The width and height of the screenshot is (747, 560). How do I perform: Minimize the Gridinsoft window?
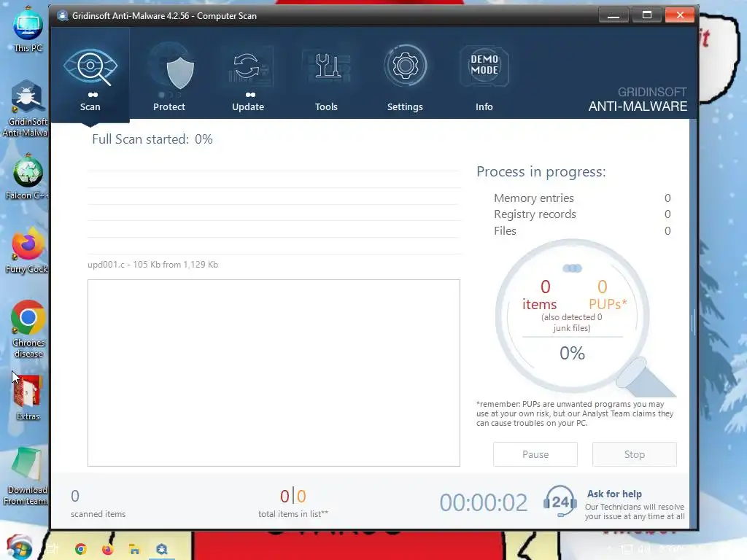(613, 16)
